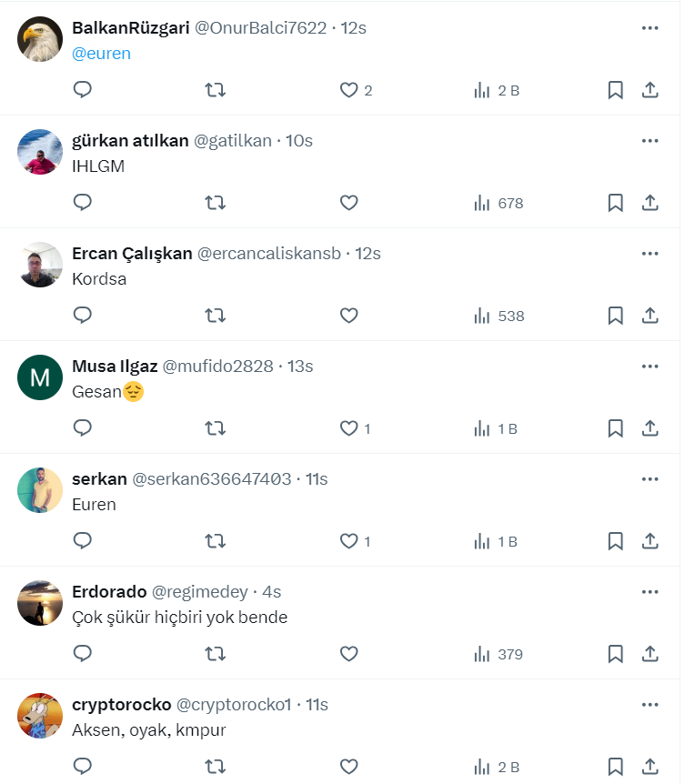This screenshot has height=784, width=685.
Task: Reply to BalkanRüzgari's tweet
Action: (83, 90)
